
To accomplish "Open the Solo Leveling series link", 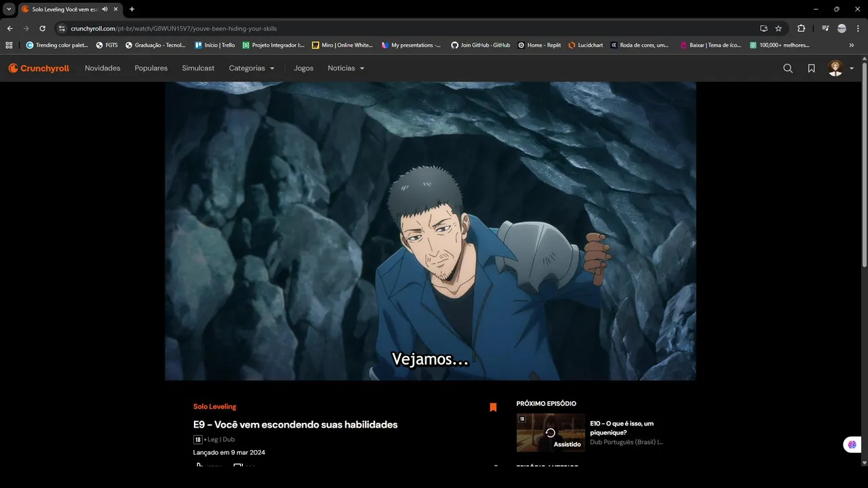I will pos(215,407).
